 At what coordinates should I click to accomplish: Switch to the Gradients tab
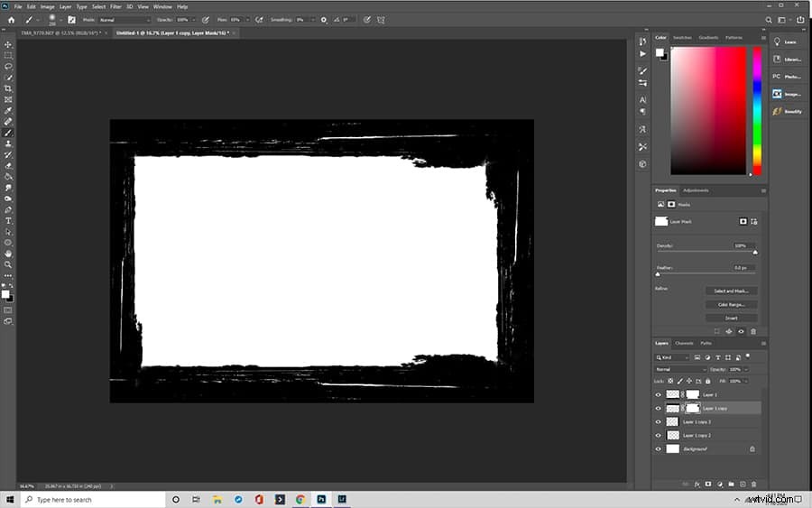(708, 37)
